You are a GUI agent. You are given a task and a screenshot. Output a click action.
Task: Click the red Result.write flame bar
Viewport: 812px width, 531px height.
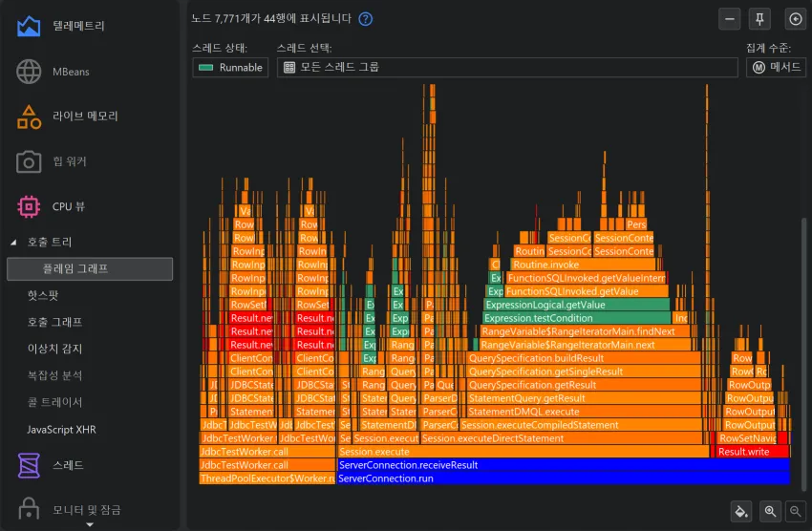(x=753, y=452)
